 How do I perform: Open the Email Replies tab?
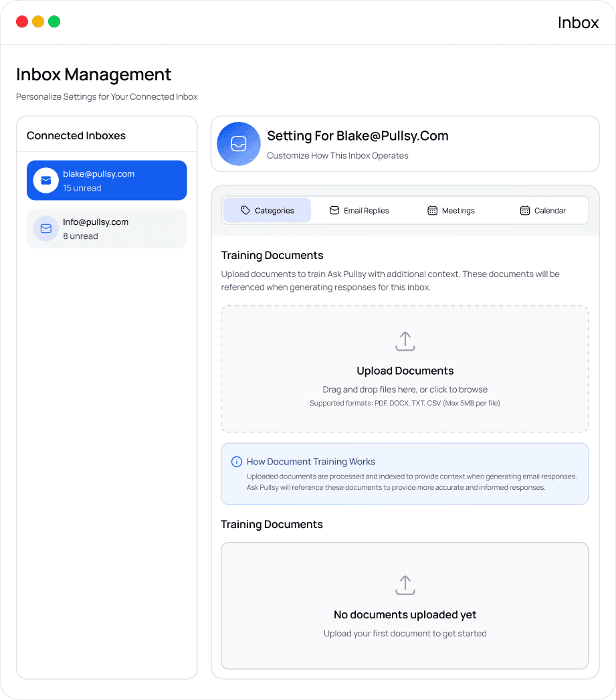359,210
